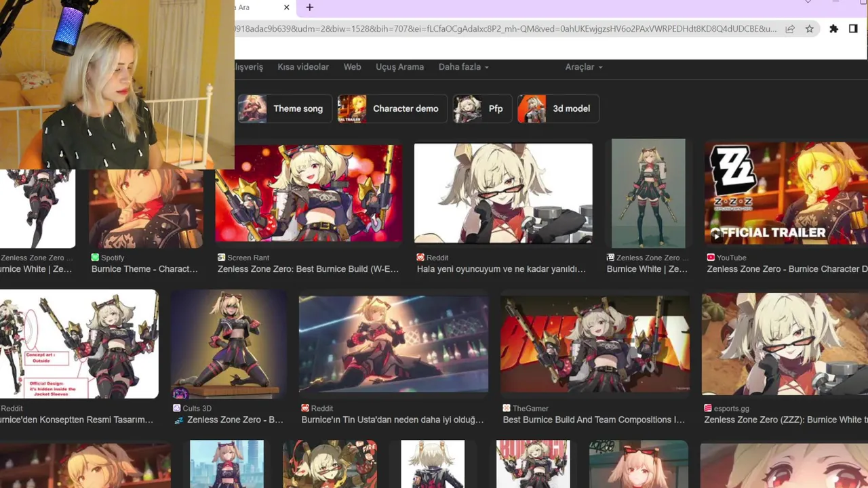Click the TheGamer source icon

click(x=506, y=408)
